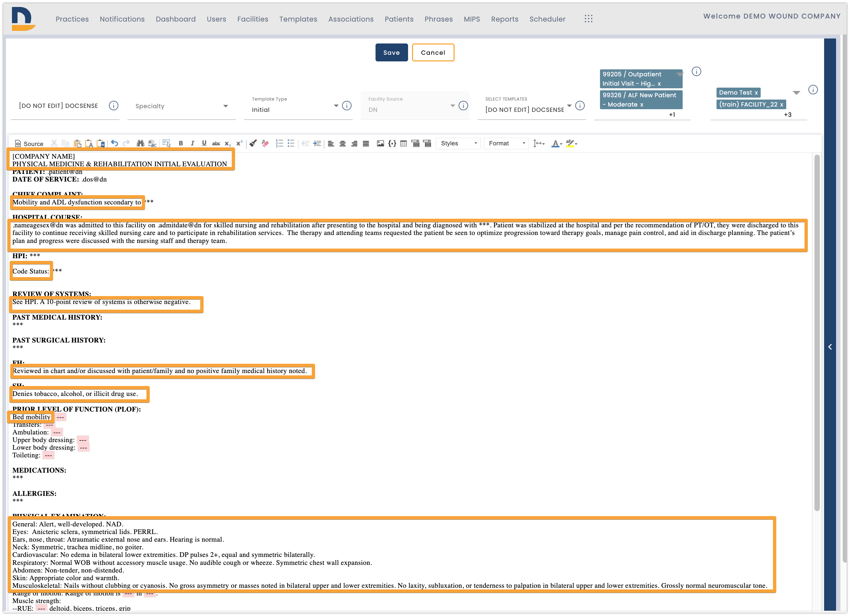Click the Insert Image icon
The width and height of the screenshot is (850, 616).
point(381,143)
